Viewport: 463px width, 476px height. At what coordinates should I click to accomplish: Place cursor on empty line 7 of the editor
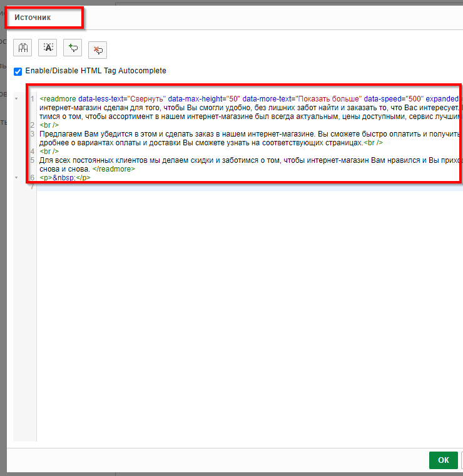250,187
